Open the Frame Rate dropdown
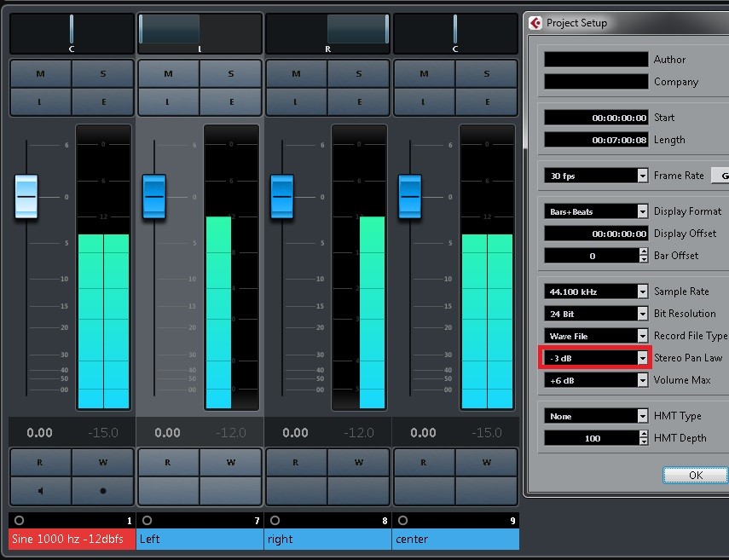729x560 pixels. pyautogui.click(x=642, y=176)
